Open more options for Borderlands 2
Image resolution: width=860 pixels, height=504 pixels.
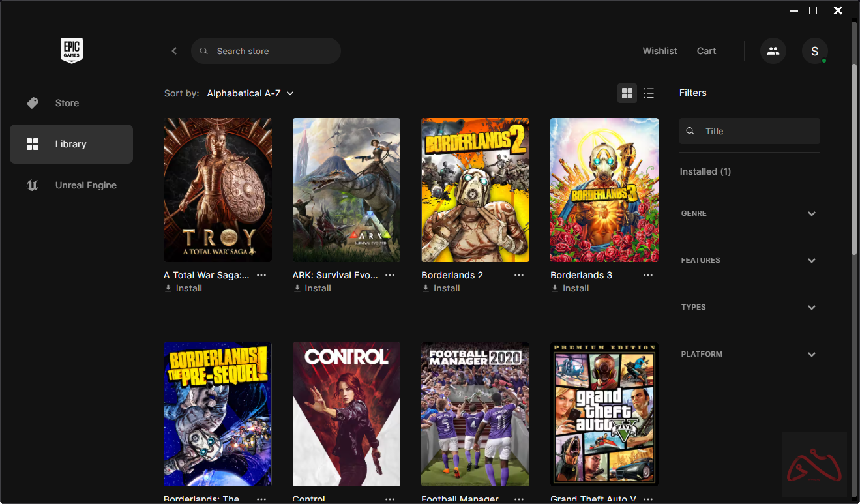click(x=519, y=275)
